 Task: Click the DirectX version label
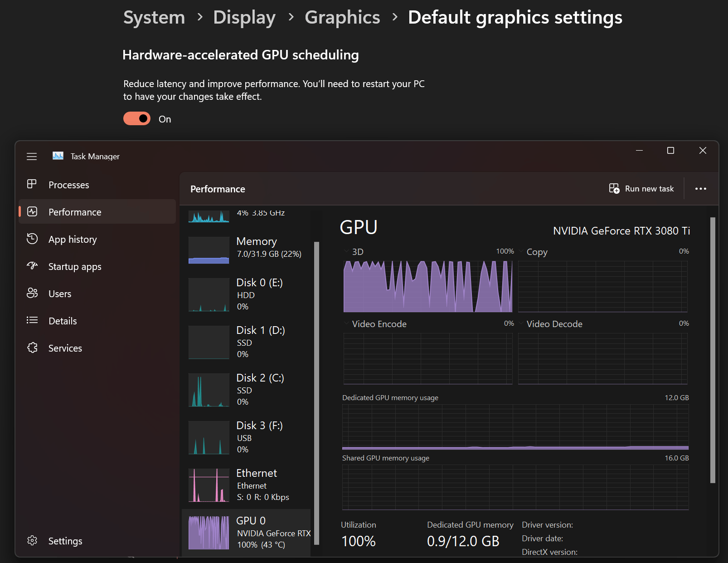(549, 552)
